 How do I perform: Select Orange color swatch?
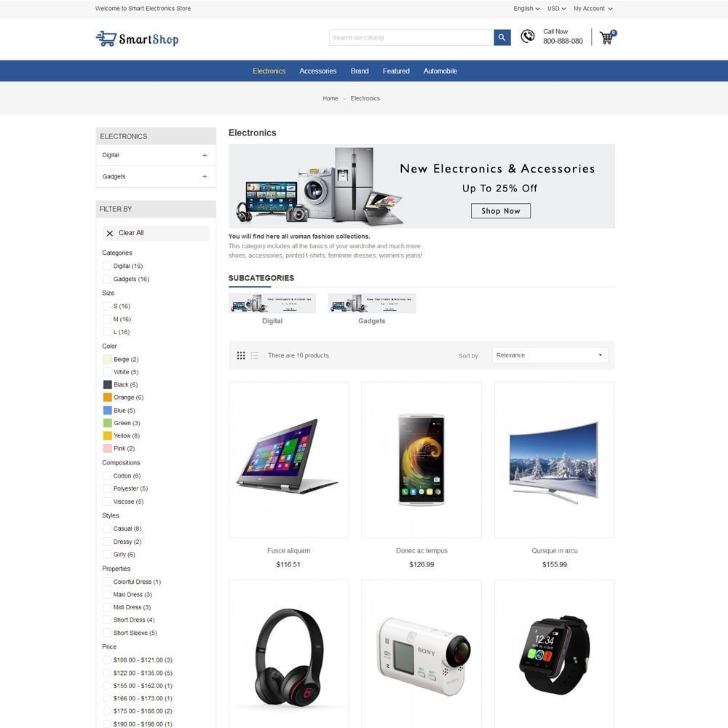107,397
